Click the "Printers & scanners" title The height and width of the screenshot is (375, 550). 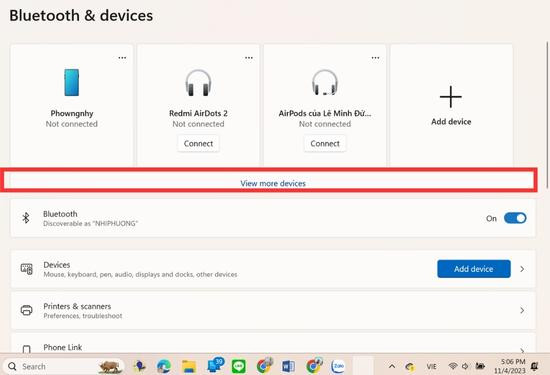(77, 306)
